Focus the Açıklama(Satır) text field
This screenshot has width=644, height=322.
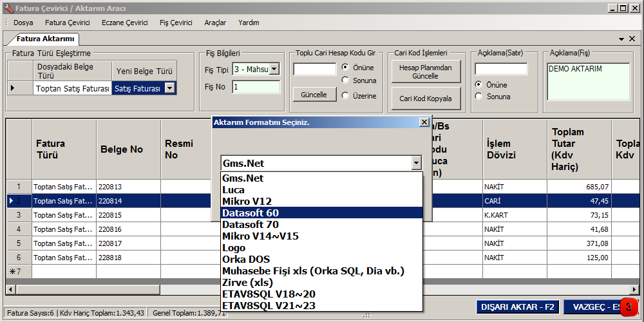pyautogui.click(x=501, y=69)
